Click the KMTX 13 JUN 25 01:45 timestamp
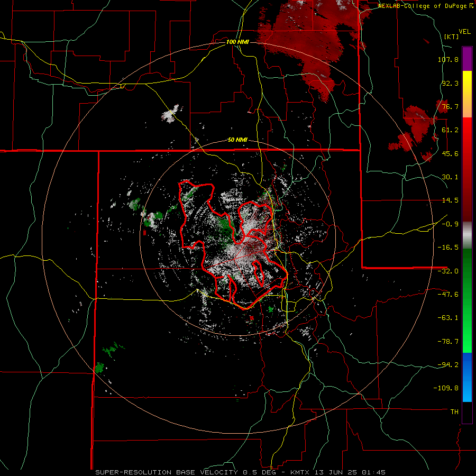The width and height of the screenshot is (476, 476). pos(338,472)
